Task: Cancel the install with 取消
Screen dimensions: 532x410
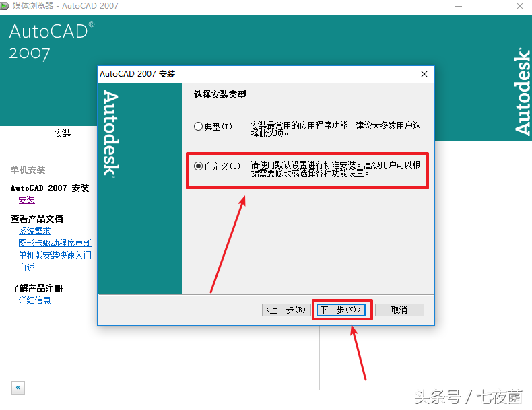Action: (399, 310)
